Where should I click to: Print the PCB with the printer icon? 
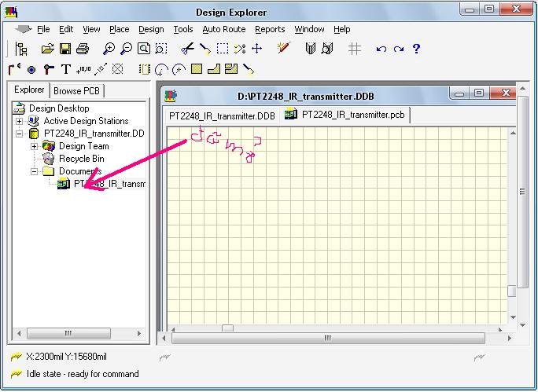[83, 49]
